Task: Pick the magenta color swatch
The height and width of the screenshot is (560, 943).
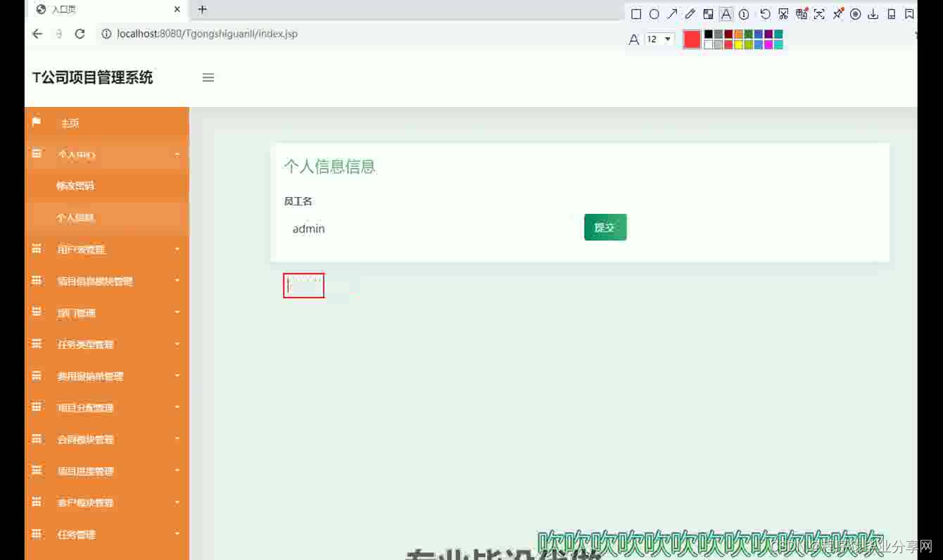Action: 768,44
